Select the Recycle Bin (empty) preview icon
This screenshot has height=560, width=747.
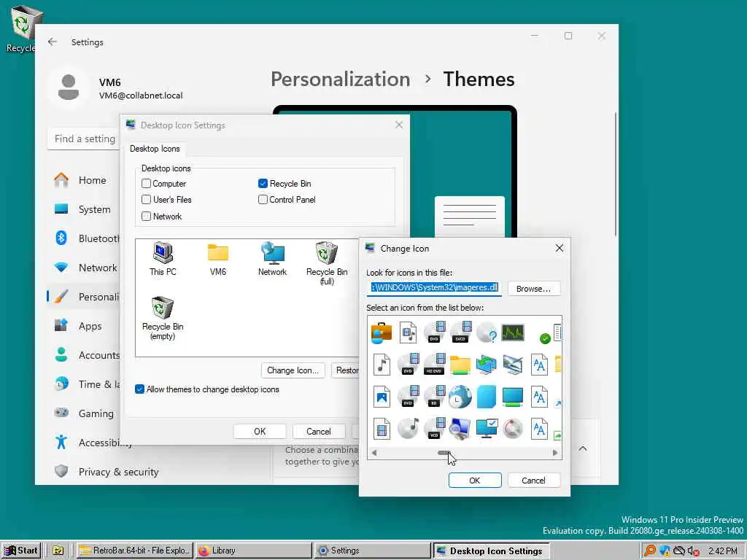pyautogui.click(x=163, y=318)
